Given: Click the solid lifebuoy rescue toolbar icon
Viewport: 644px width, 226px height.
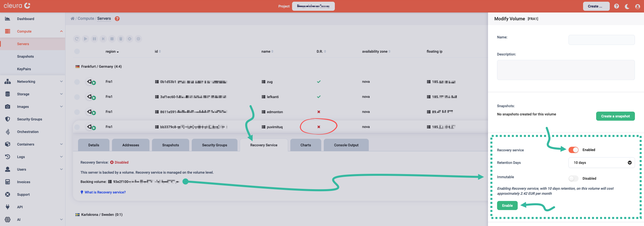Looking at the screenshot, I should click(x=129, y=39).
